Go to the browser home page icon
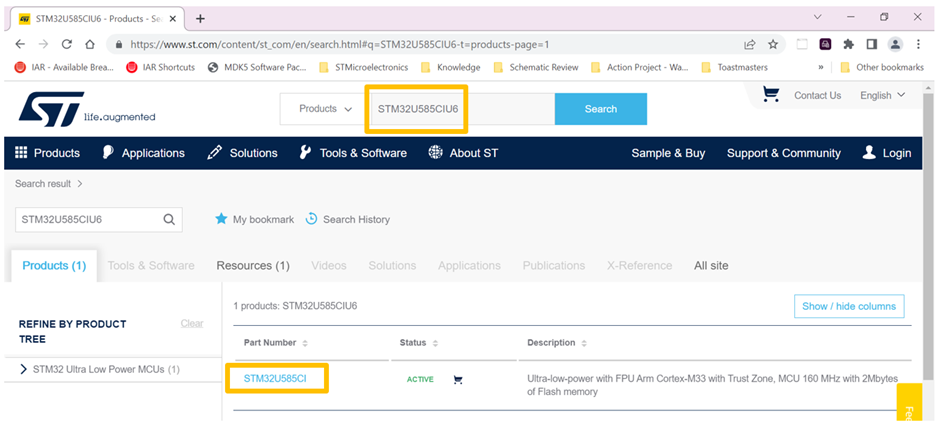The width and height of the screenshot is (940, 427). click(90, 44)
